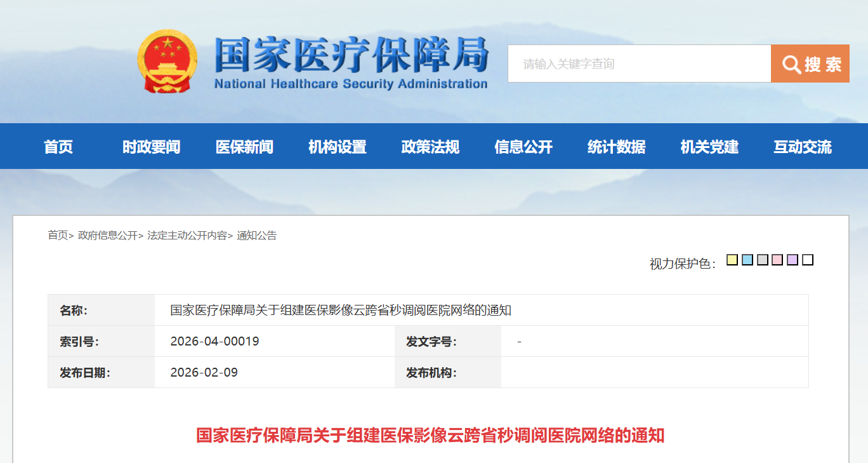Open the 首页 menu item
The image size is (868, 463).
pos(60,146)
